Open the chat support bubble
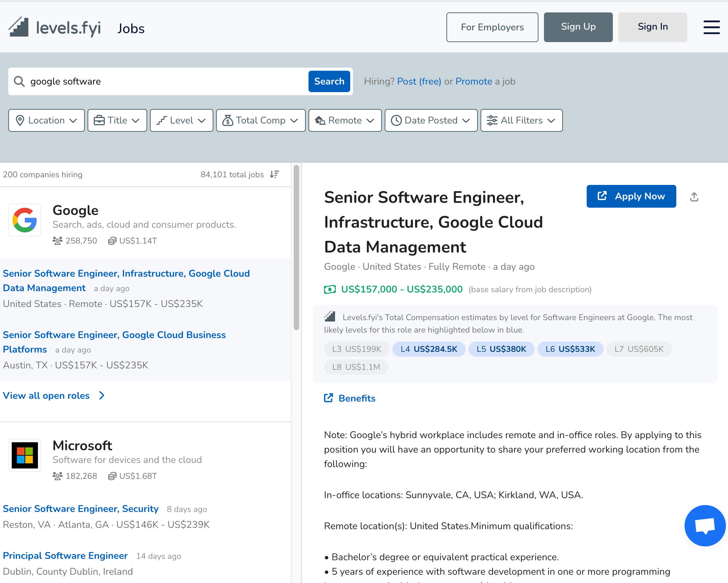728x583 pixels. [705, 526]
